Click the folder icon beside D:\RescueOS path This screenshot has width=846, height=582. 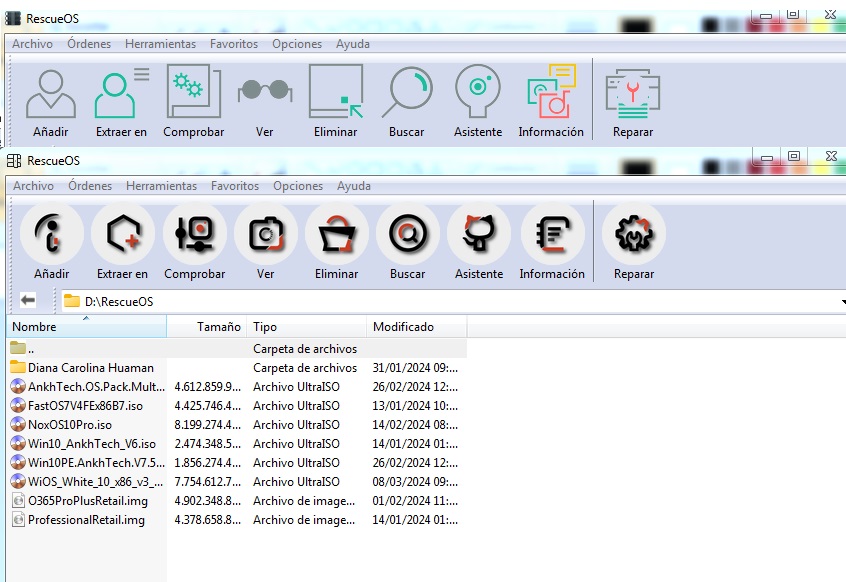tap(72, 300)
